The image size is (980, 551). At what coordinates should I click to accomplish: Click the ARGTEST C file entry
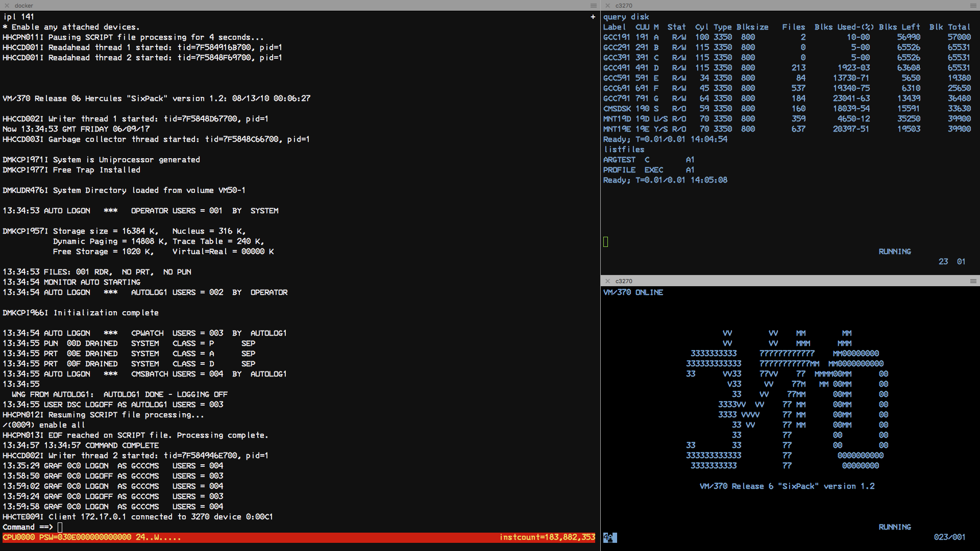click(x=626, y=160)
